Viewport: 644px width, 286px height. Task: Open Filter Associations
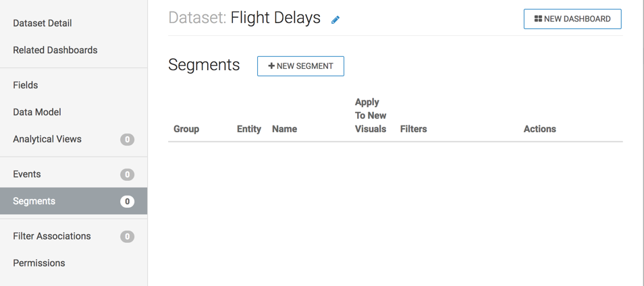(x=52, y=236)
